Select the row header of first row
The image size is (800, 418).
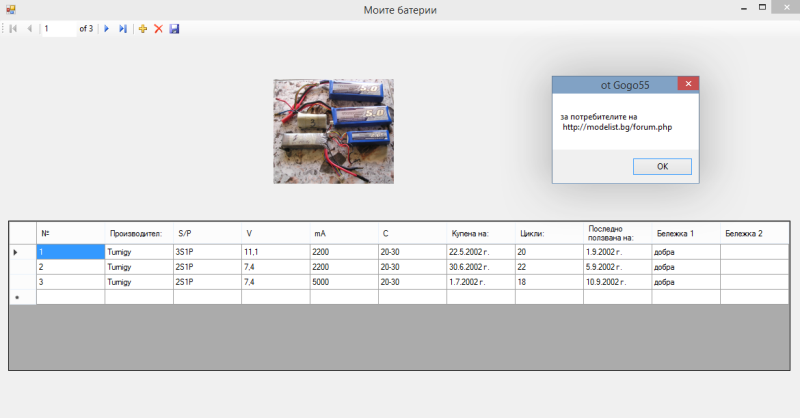pyautogui.click(x=22, y=252)
